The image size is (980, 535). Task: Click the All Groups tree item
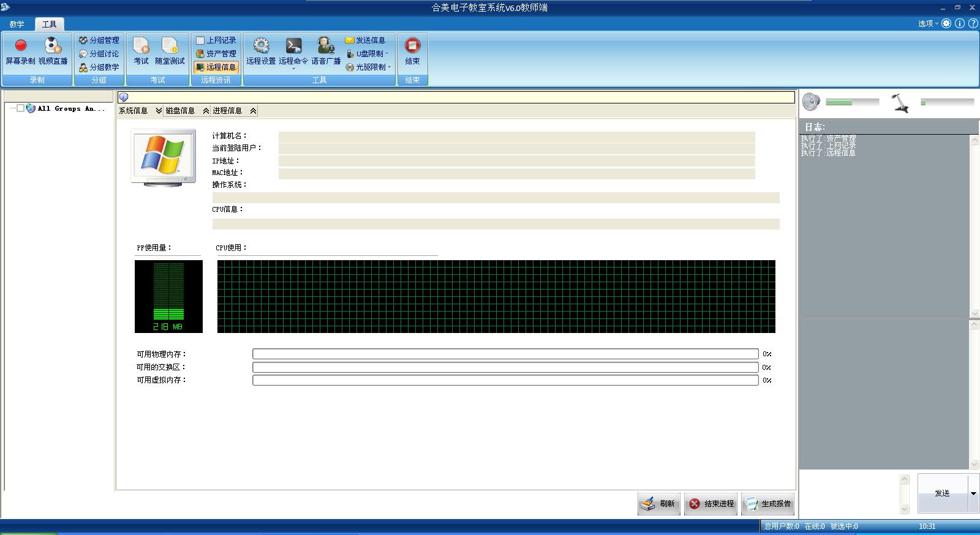tap(71, 108)
